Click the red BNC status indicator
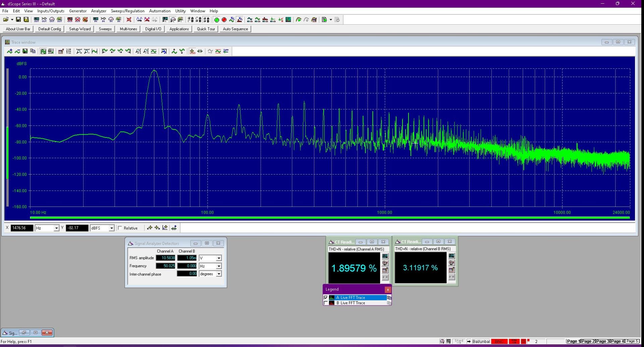Viewport: 644px width, 347px height. tap(499, 342)
